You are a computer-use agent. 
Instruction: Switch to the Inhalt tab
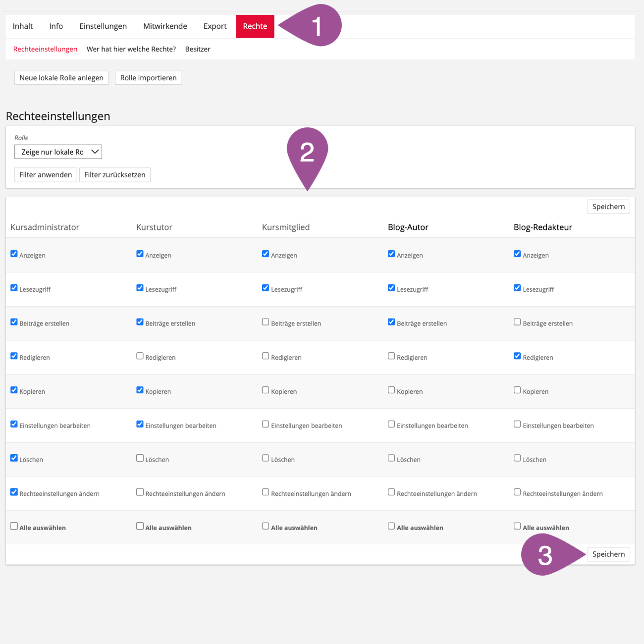23,26
